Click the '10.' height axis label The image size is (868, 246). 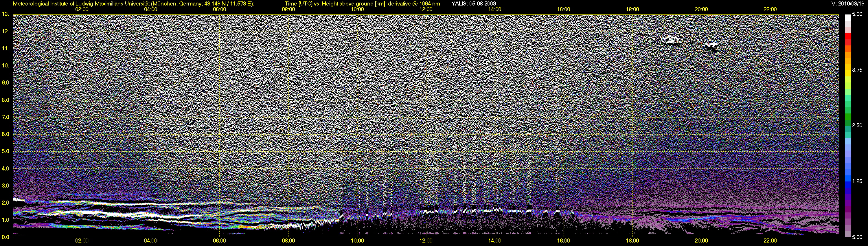(x=5, y=65)
